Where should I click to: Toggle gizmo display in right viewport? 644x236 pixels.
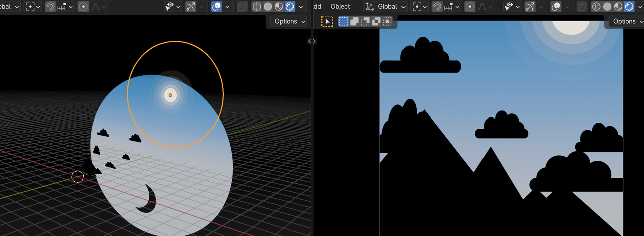[529, 7]
